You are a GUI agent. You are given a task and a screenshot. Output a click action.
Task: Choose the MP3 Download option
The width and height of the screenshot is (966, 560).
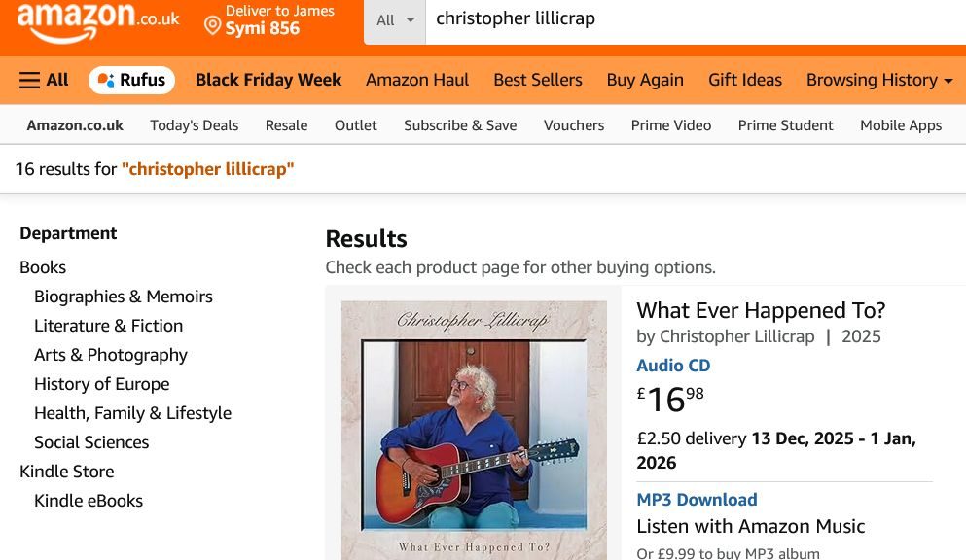pos(697,500)
